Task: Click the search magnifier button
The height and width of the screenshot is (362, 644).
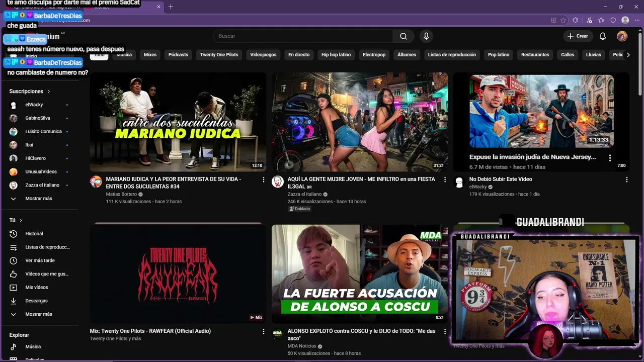Action: [x=404, y=36]
